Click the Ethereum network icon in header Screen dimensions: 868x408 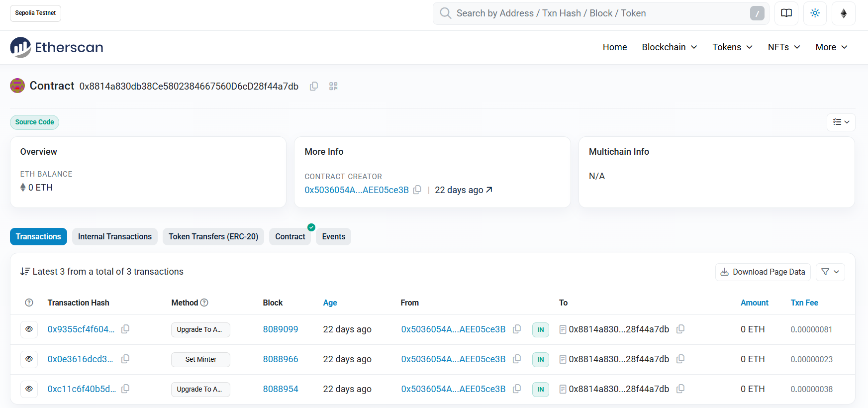tap(843, 13)
